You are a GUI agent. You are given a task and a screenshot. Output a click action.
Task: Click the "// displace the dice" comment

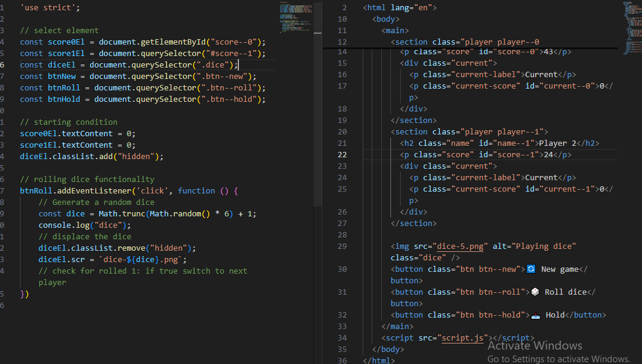[x=84, y=237]
